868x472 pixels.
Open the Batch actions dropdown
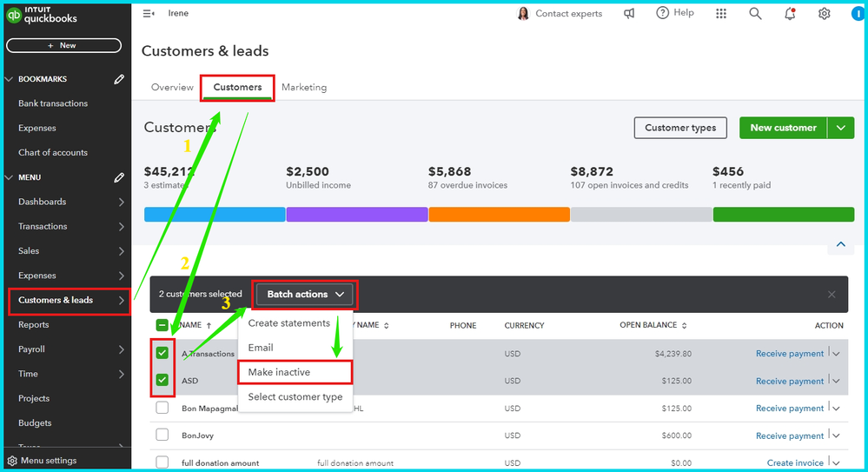[x=305, y=294]
